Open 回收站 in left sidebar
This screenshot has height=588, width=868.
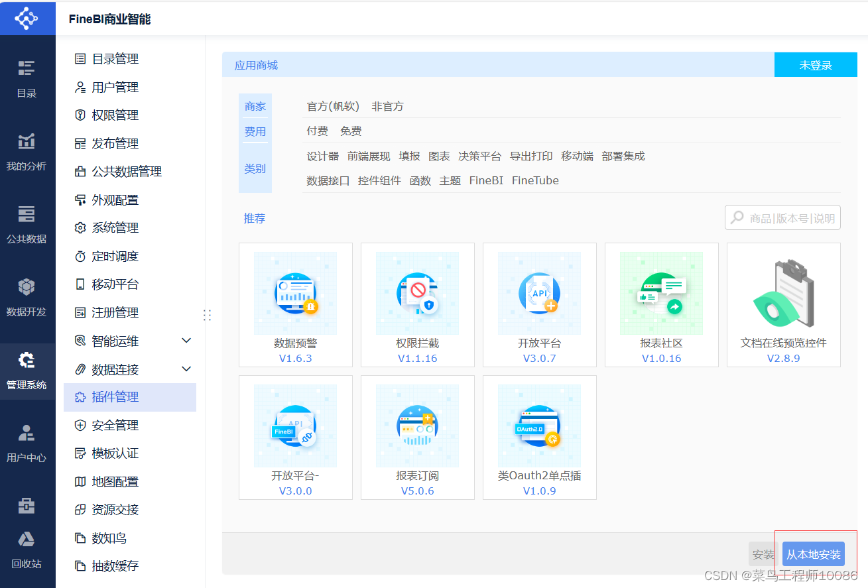pos(27,550)
